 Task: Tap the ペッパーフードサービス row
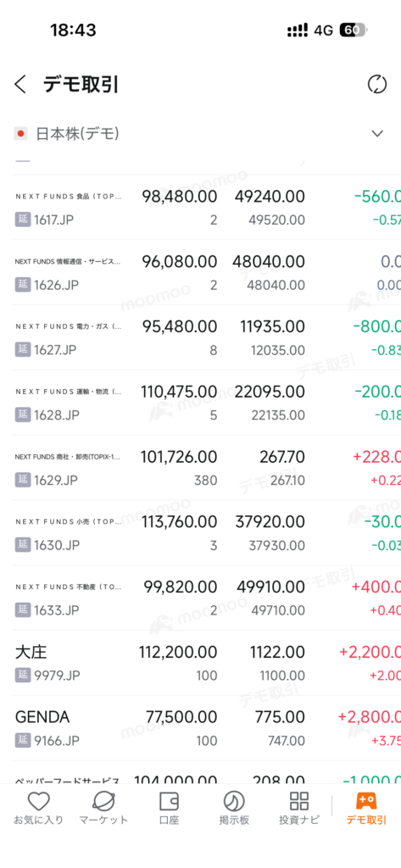pos(207,773)
